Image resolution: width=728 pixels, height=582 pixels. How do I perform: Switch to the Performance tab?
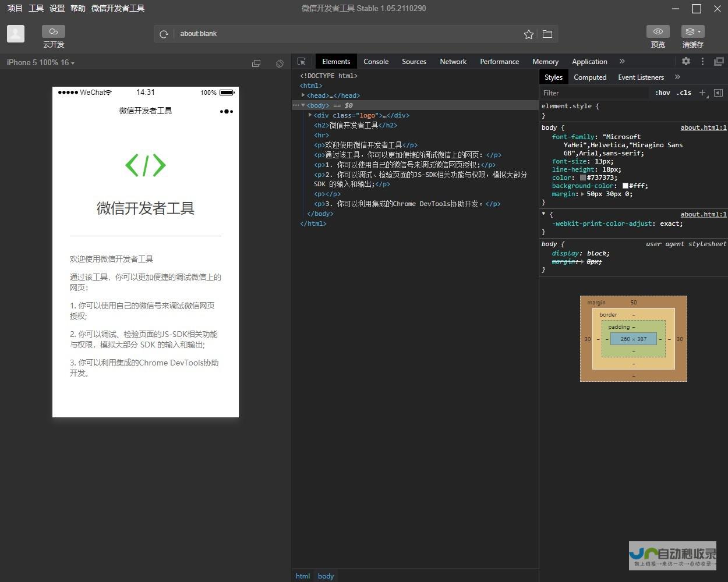pyautogui.click(x=499, y=61)
